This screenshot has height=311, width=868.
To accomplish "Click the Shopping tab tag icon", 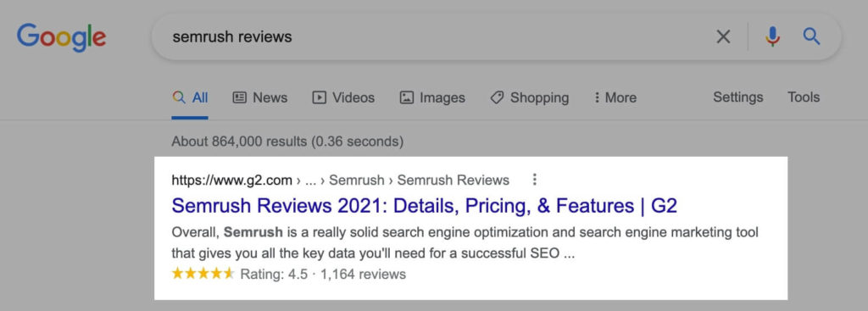I will pyautogui.click(x=497, y=98).
